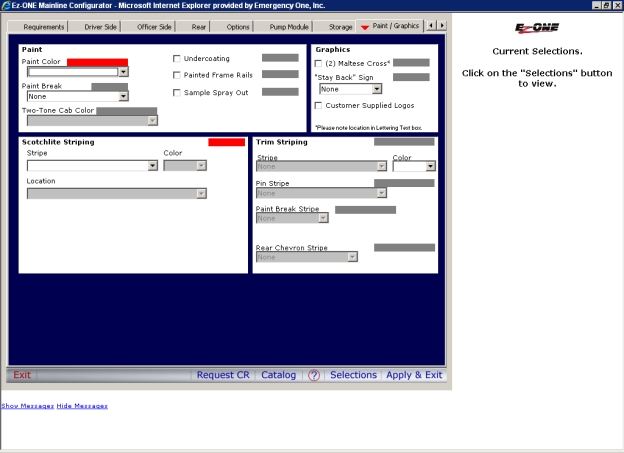
Task: Open the Paint Color dropdown
Action: point(123,72)
